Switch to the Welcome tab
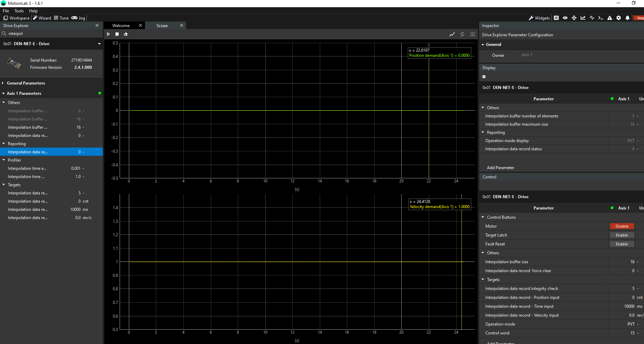 tap(121, 26)
